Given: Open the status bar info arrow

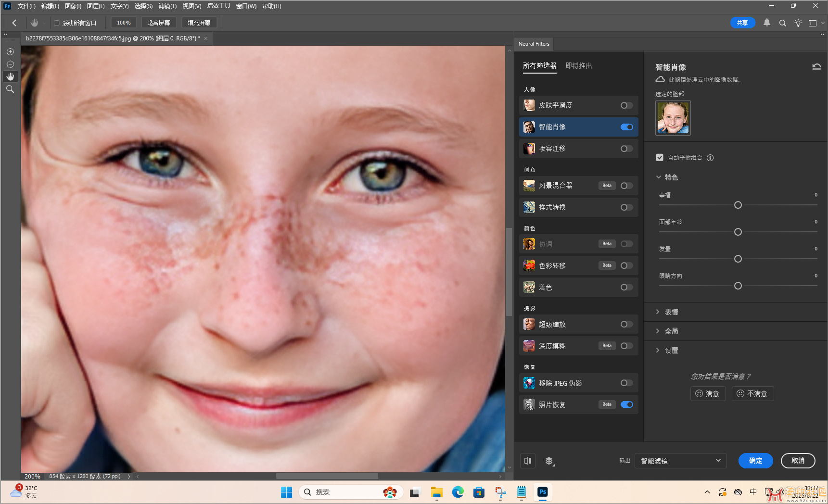Looking at the screenshot, I should tap(128, 477).
